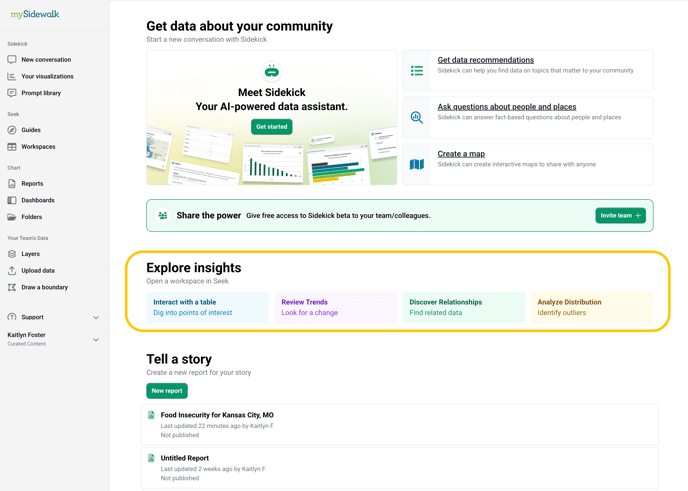This screenshot has height=491, width=688.
Task: Click the map icon beside Create a map
Action: coord(417,165)
